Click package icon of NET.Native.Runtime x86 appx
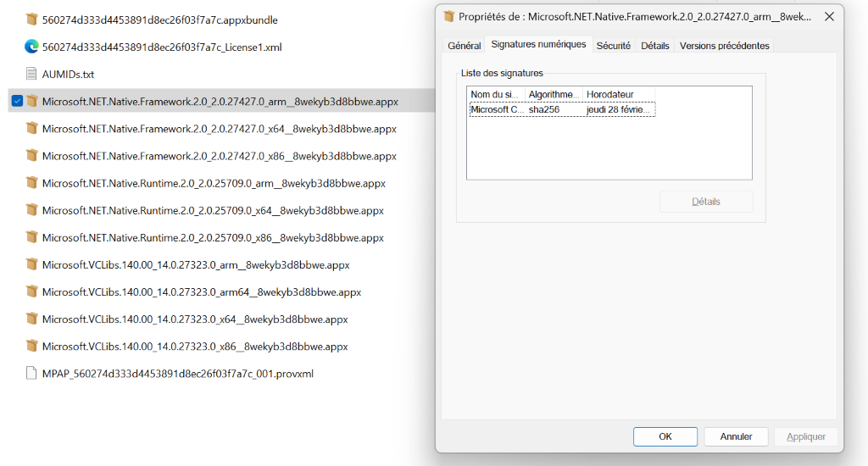This screenshot has width=868, height=466. pos(31,237)
